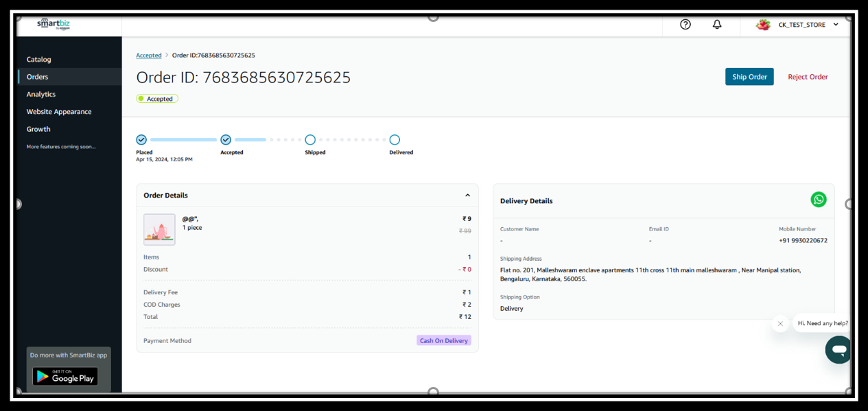
Task: Open the chat support bubble
Action: click(838, 350)
